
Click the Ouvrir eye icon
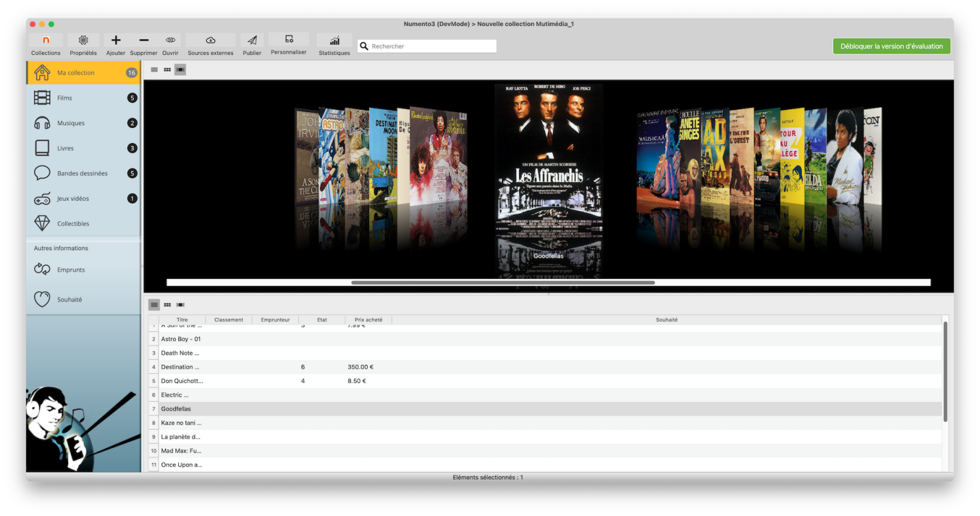pos(170,41)
